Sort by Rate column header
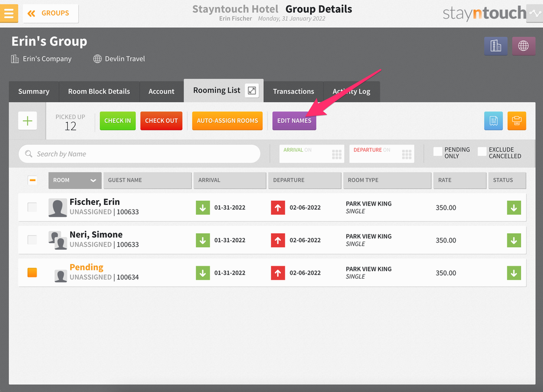The width and height of the screenshot is (543, 392). [460, 181]
